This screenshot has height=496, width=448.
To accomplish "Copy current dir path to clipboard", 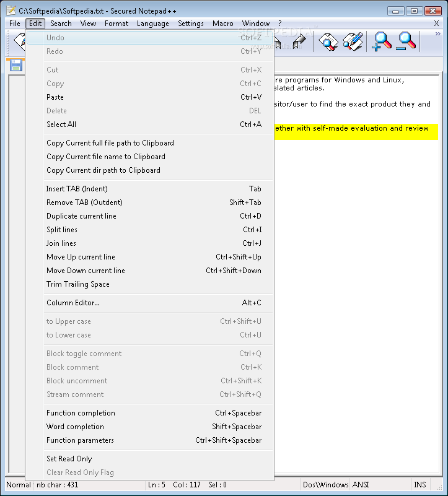I will [x=149, y=170].
